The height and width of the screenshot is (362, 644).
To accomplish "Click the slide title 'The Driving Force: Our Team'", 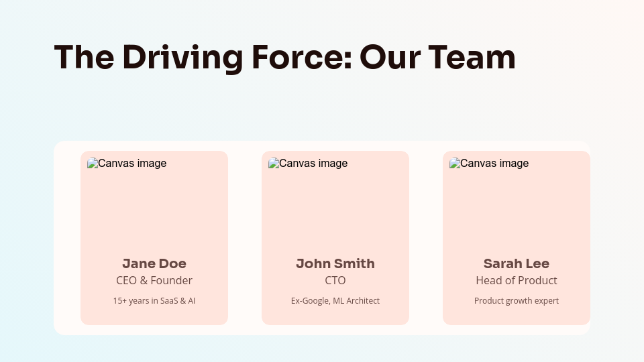I will (284, 57).
